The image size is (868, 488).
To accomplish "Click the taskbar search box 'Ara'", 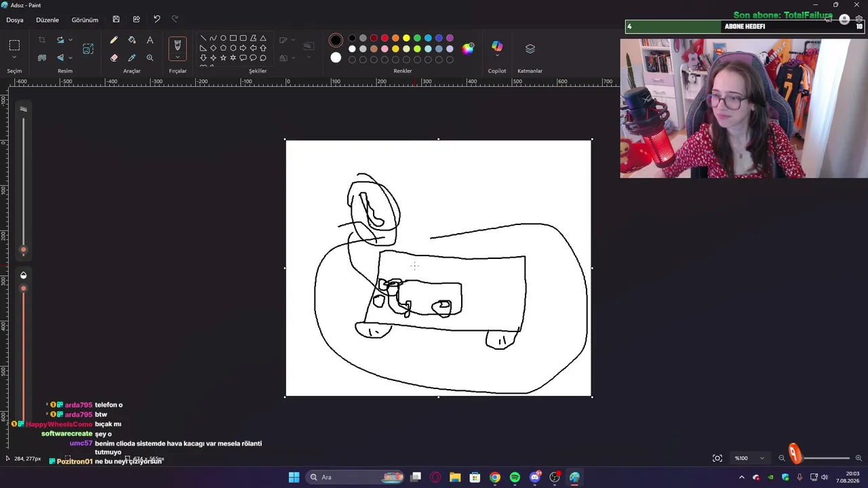I will pyautogui.click(x=356, y=477).
